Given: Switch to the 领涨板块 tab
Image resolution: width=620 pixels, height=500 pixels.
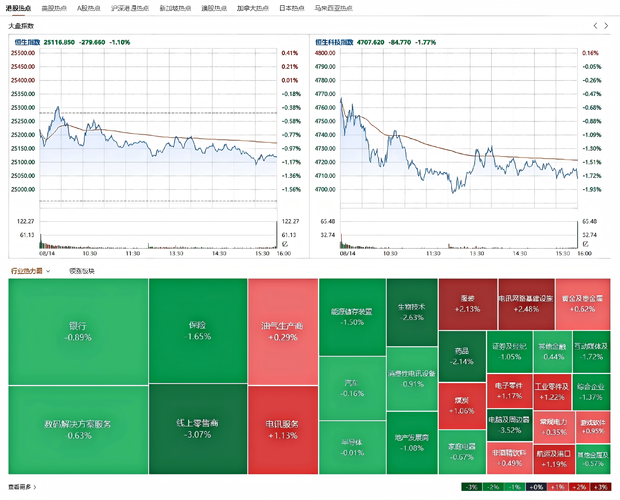Looking at the screenshot, I should click(82, 271).
